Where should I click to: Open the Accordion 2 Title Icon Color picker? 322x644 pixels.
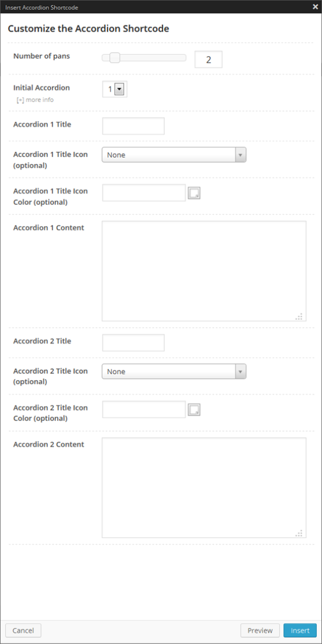pyautogui.click(x=194, y=409)
